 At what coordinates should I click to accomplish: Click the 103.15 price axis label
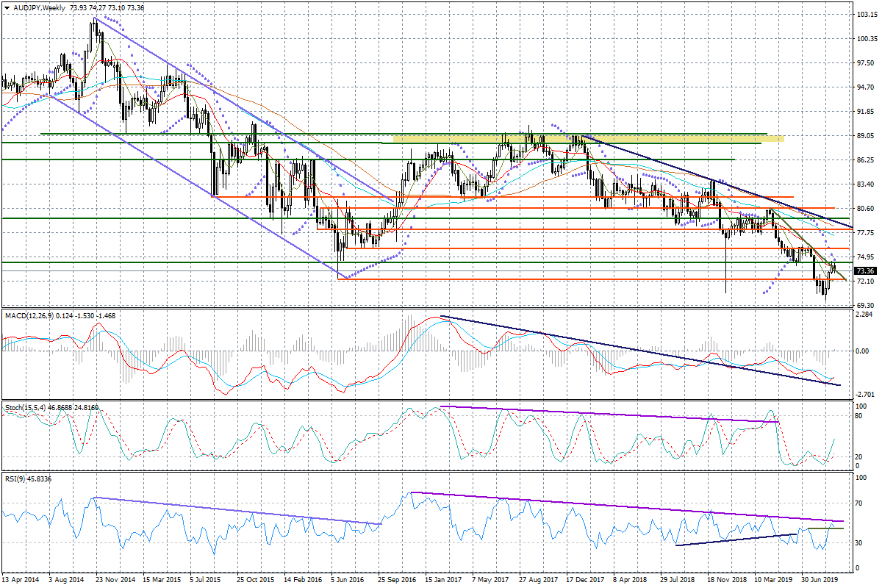[x=867, y=15]
